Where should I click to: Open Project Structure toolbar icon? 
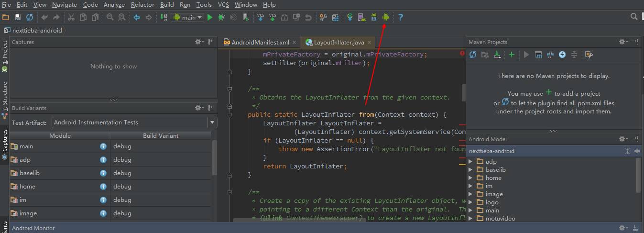coord(323,17)
